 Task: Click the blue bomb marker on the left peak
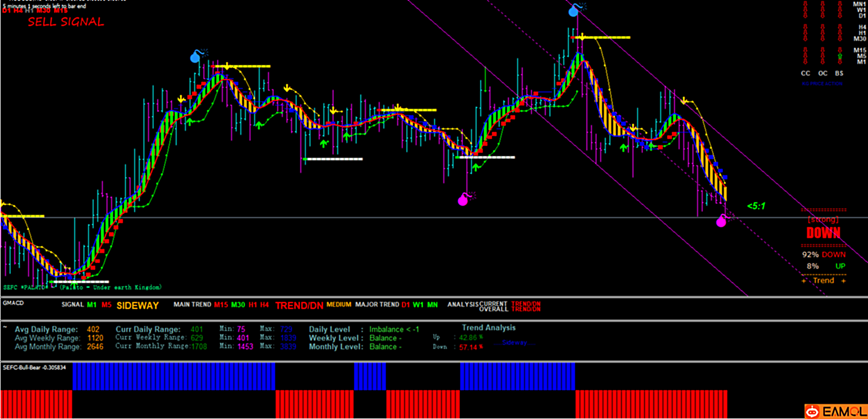[x=196, y=56]
